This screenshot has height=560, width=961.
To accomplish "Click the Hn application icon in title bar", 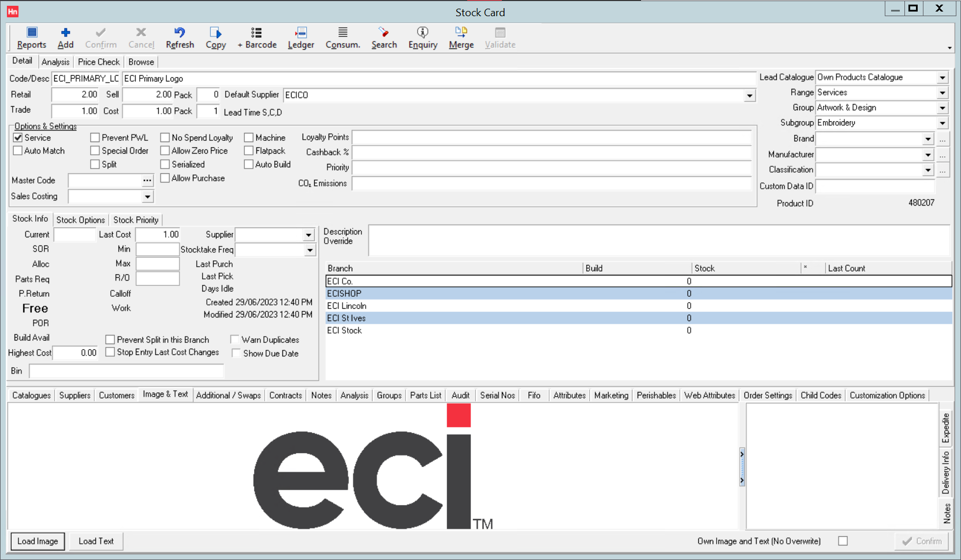I will pos(13,11).
